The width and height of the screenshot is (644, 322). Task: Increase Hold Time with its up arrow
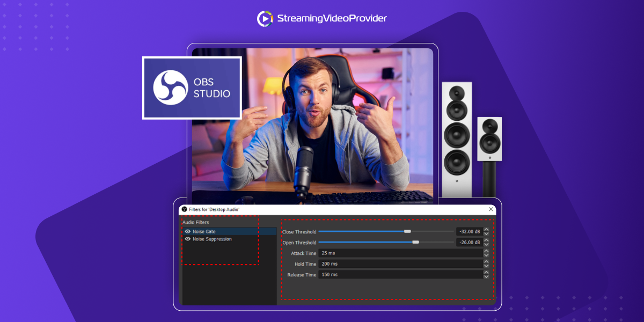[x=486, y=261]
